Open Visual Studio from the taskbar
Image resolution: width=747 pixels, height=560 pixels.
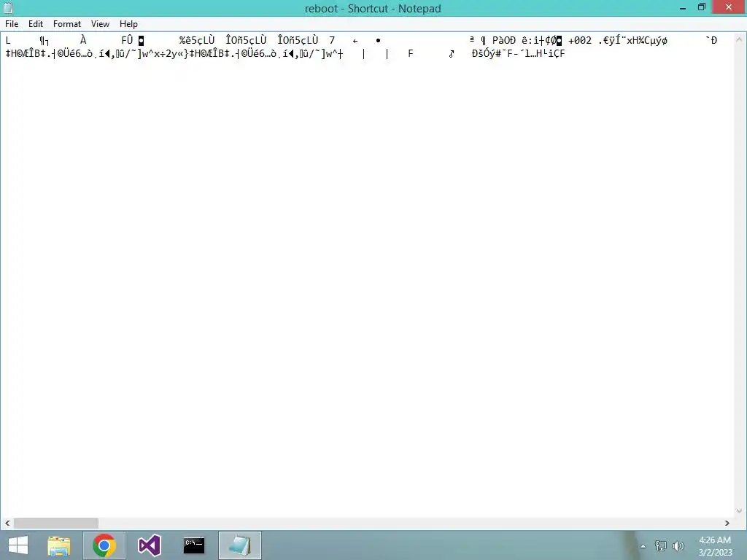coord(149,545)
